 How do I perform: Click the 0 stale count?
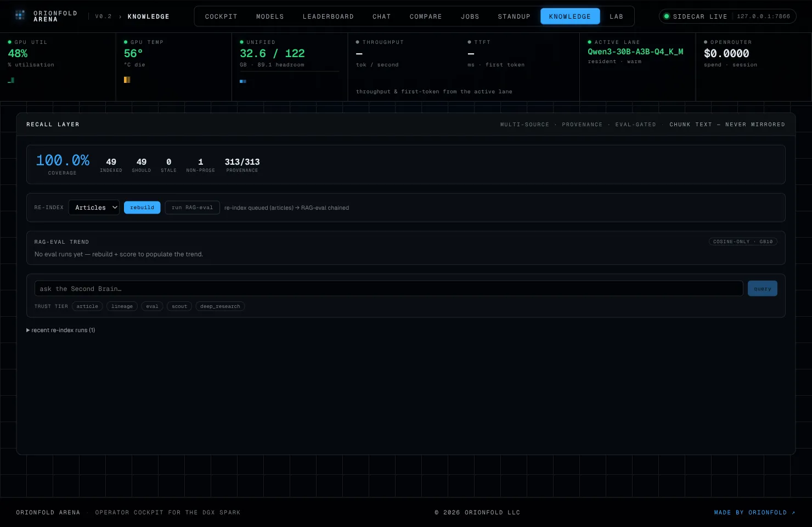coord(168,162)
